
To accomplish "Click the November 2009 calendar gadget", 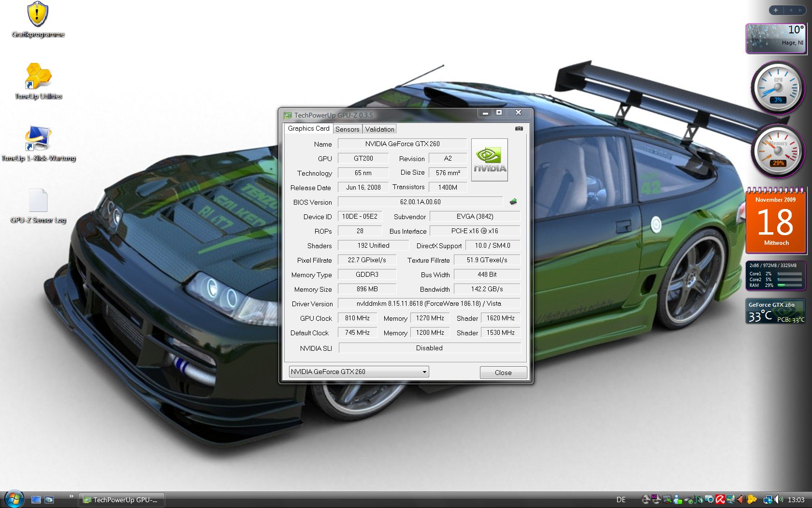I will tap(776, 220).
